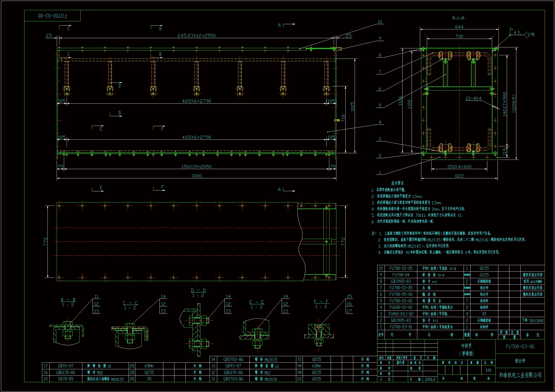The height and width of the screenshot is (392, 555).
Task: Click the A-A section view title
Action: (x=458, y=17)
